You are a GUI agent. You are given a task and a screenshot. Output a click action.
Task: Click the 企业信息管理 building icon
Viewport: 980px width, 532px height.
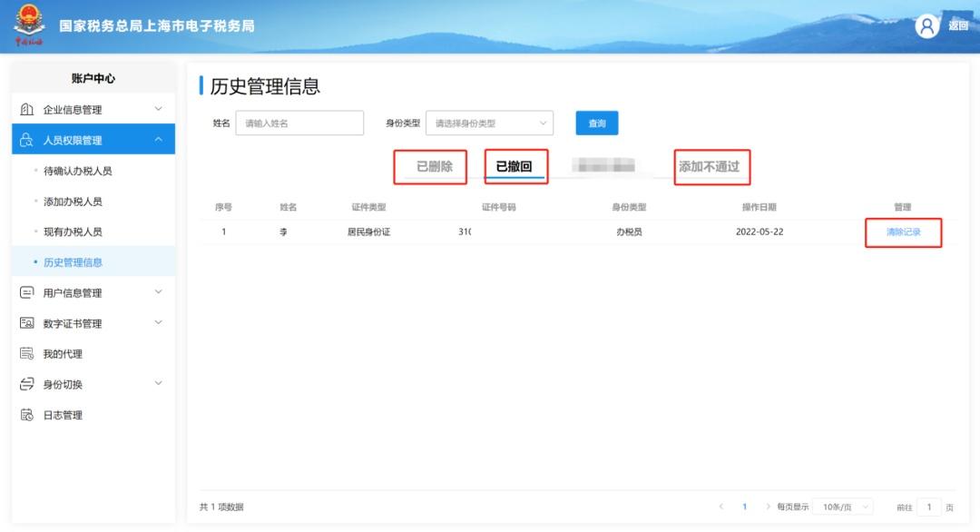[x=27, y=110]
